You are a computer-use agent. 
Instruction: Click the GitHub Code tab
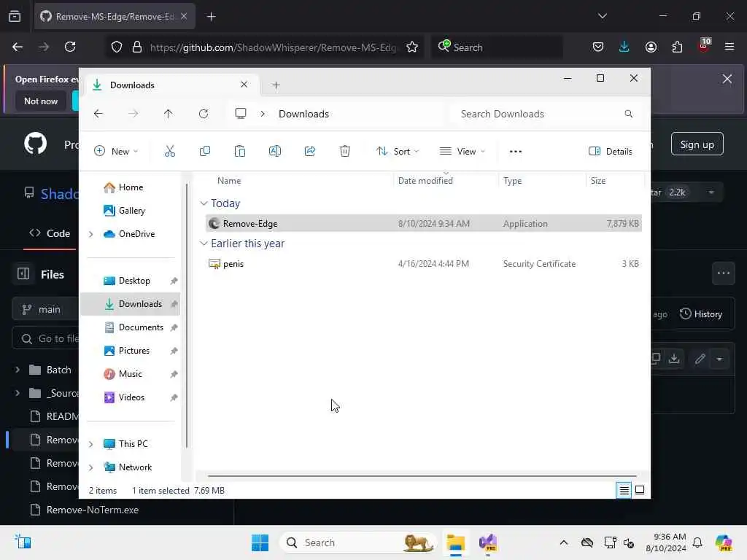point(50,233)
